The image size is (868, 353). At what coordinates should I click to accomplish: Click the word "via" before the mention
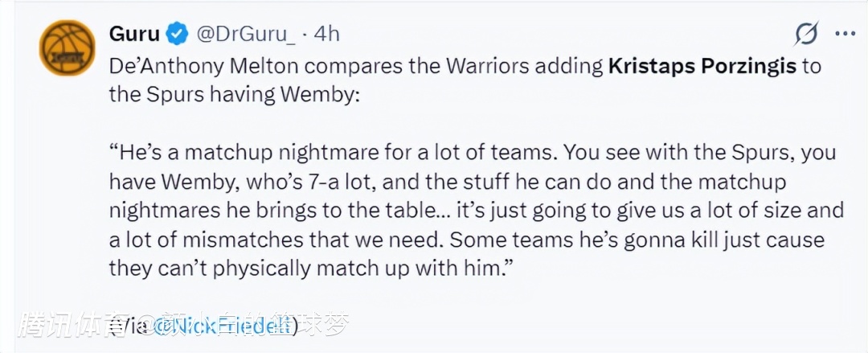[x=127, y=326]
